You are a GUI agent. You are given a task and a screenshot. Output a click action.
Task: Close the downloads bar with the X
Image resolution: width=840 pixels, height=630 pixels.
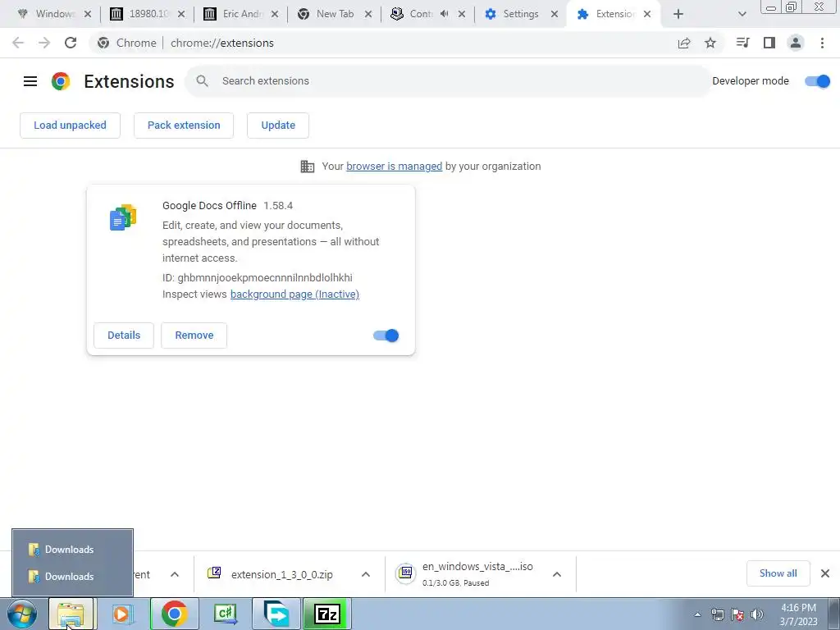pos(825,573)
